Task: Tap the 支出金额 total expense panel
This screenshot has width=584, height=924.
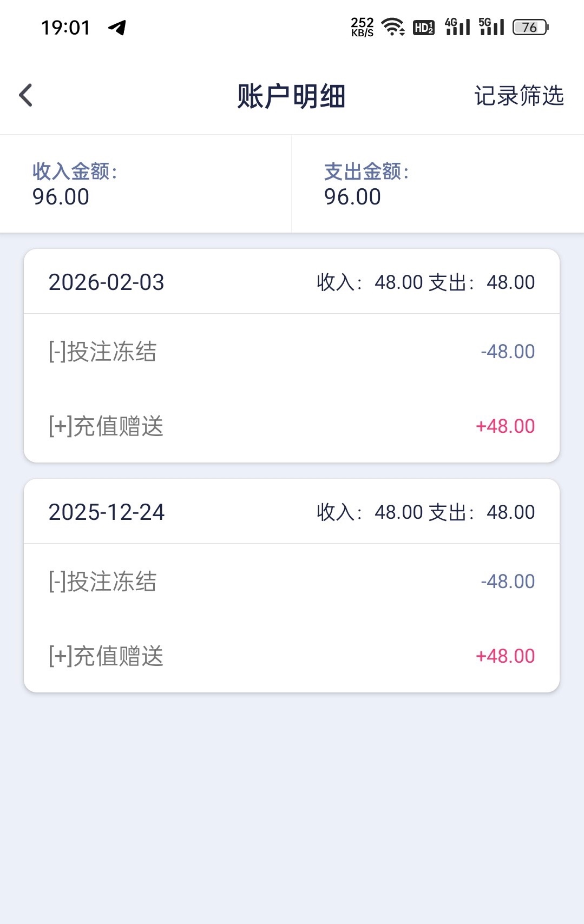Action: tap(437, 184)
